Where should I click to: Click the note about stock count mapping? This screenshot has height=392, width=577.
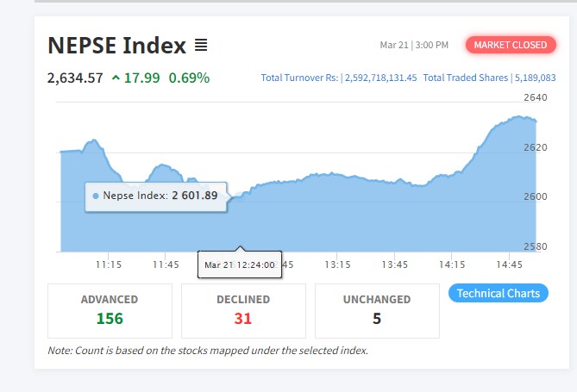tap(208, 351)
